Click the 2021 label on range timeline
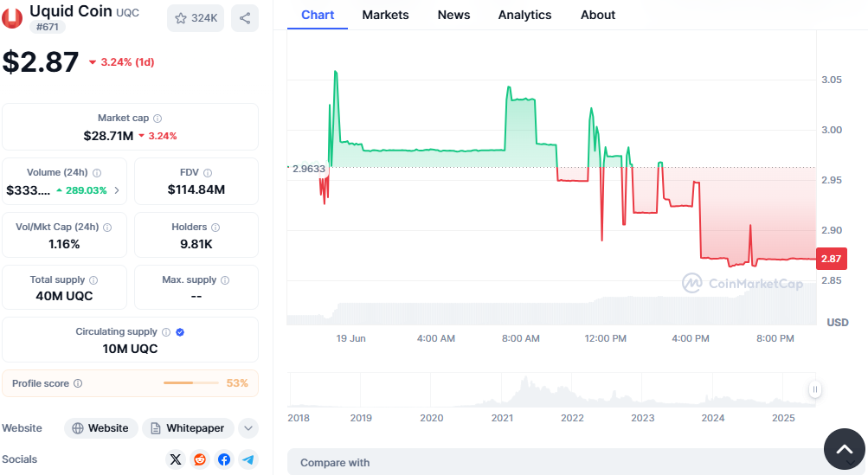 click(502, 418)
